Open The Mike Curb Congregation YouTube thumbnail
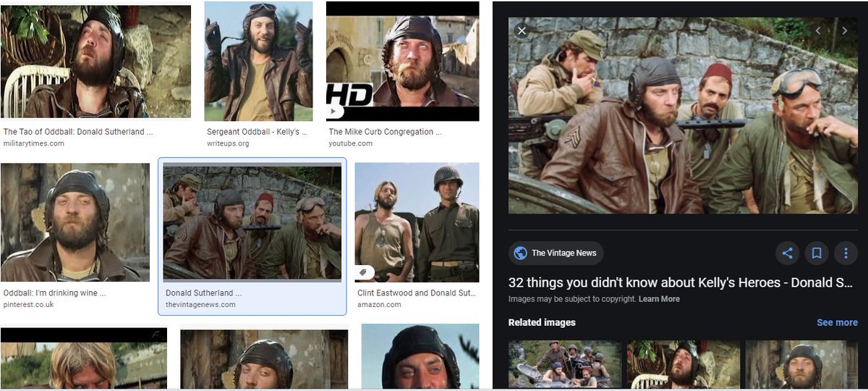 point(402,62)
